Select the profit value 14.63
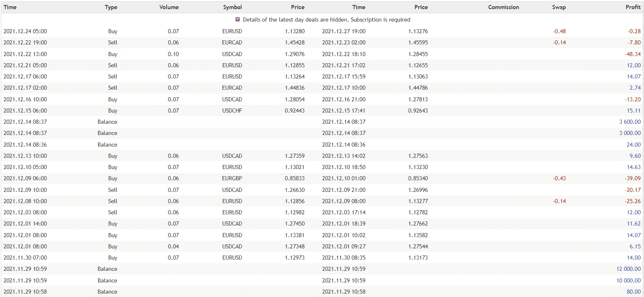The width and height of the screenshot is (644, 297). click(x=634, y=167)
